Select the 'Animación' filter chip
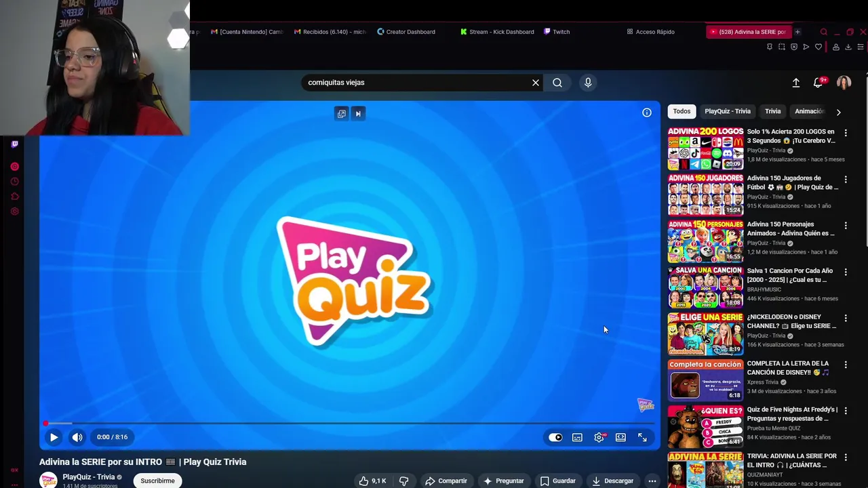This screenshot has width=868, height=488. (809, 111)
